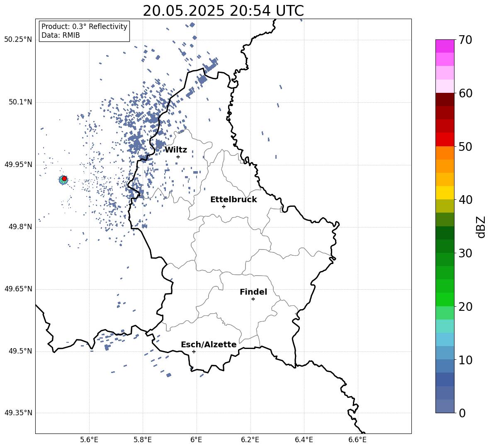Click the colorbar tick value 30
Screen dimensions: 491x448
[465, 253]
